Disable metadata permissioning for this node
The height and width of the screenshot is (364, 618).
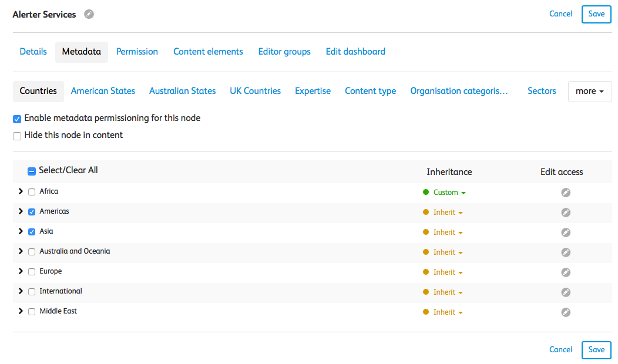(17, 119)
